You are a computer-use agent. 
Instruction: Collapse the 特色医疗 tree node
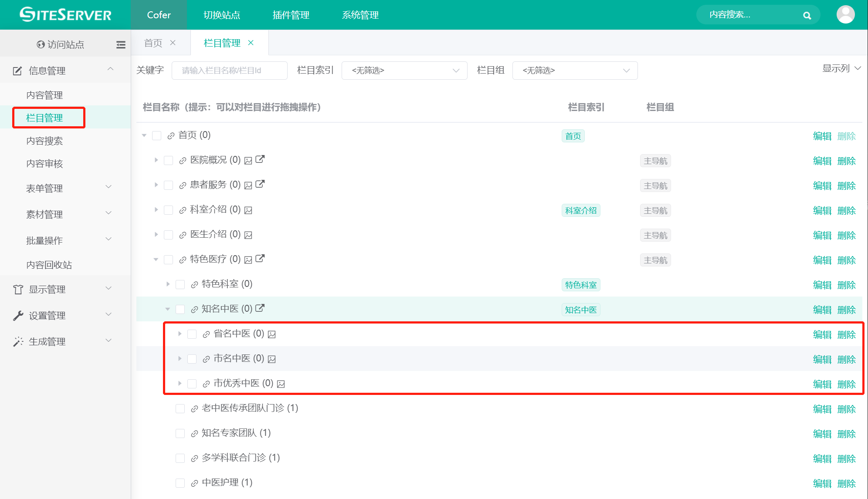156,259
